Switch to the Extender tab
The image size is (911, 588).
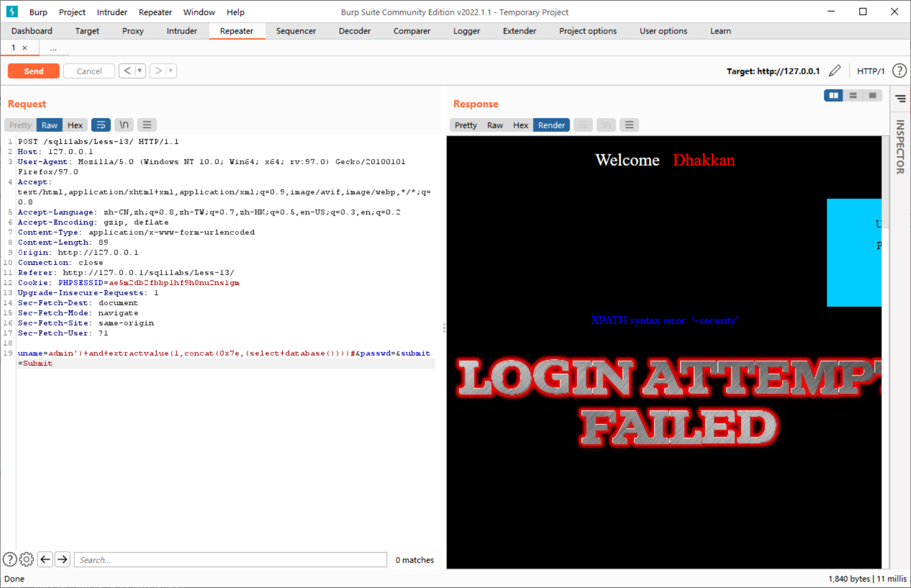pos(519,31)
